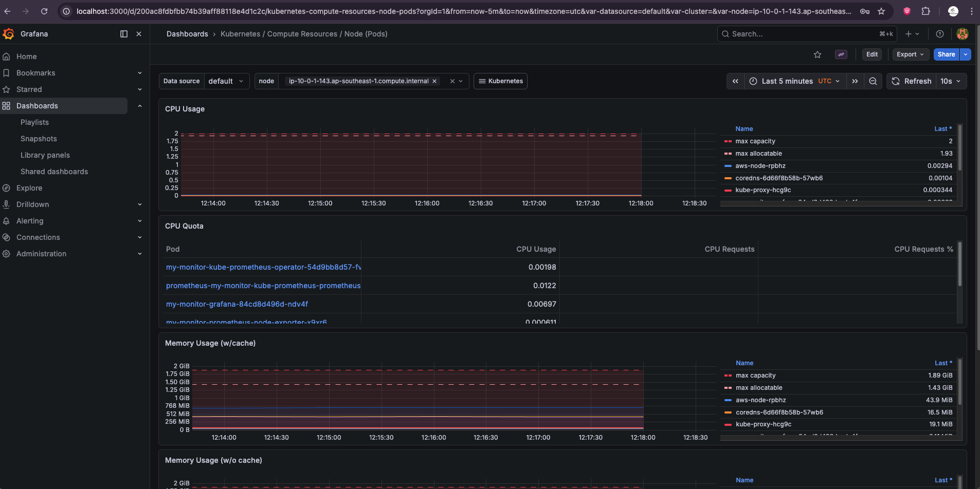Open the user profile avatar
Viewport: 980px width, 489px height.
click(x=963, y=34)
